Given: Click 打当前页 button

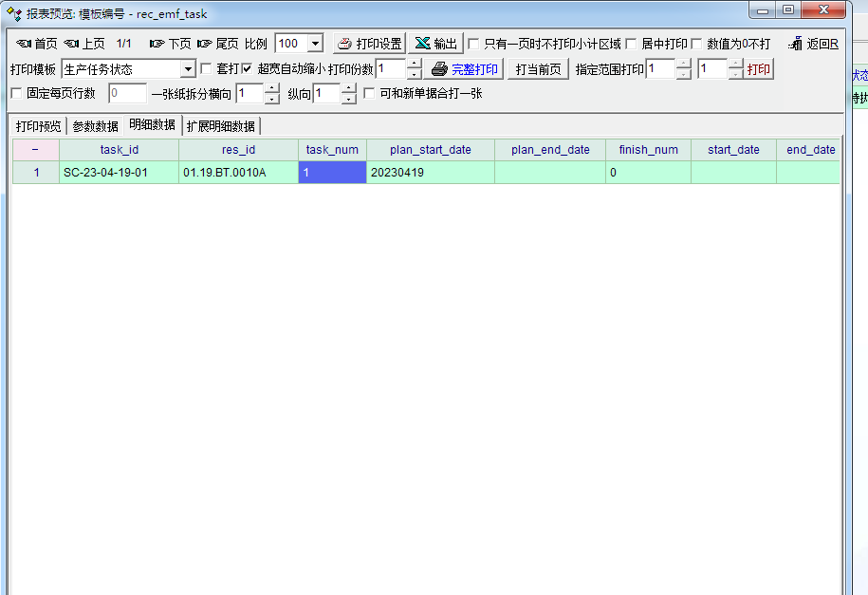Looking at the screenshot, I should [x=538, y=69].
